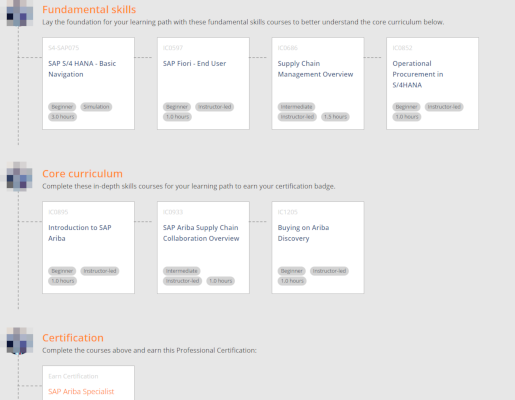Open Buying on Ariba Discovery course

click(303, 233)
